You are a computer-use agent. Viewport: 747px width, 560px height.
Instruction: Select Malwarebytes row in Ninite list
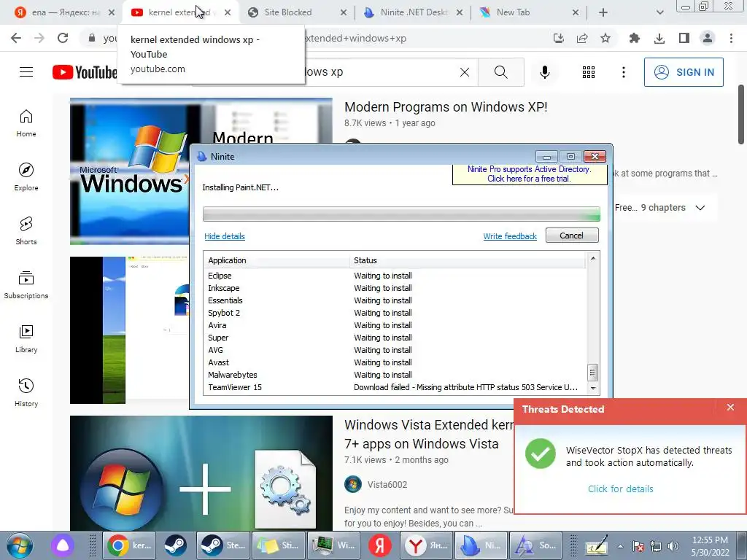[394, 375]
